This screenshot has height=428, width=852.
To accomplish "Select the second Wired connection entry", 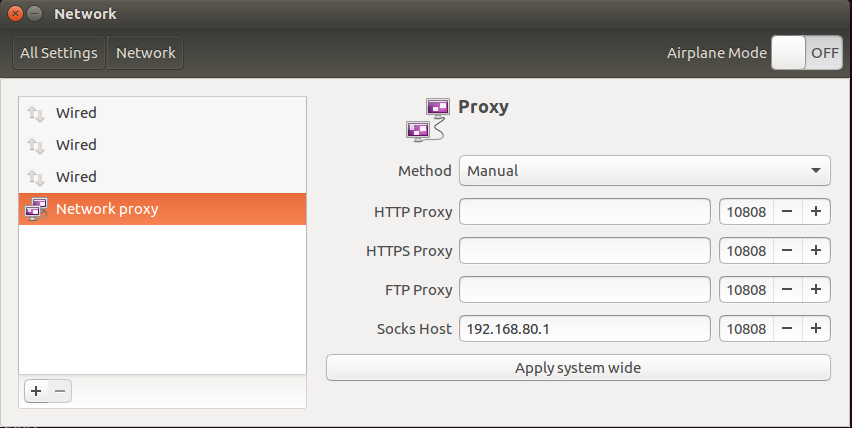I will coord(162,145).
